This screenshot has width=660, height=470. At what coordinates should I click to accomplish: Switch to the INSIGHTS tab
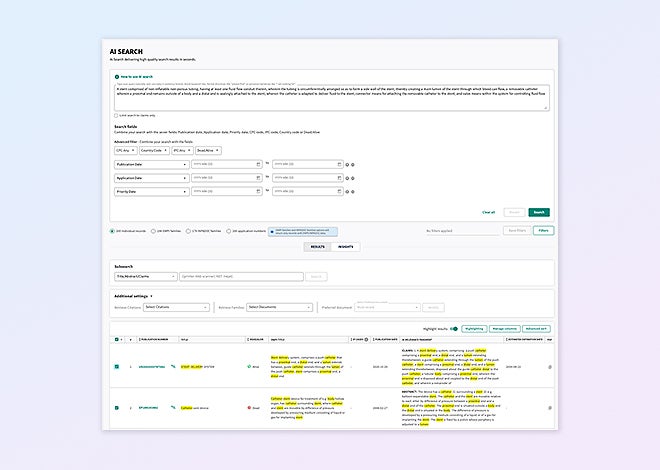tap(345, 245)
